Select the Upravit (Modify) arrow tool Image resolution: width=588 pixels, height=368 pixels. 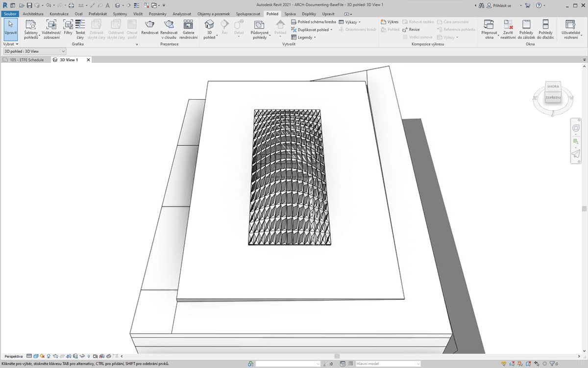pyautogui.click(x=10, y=29)
